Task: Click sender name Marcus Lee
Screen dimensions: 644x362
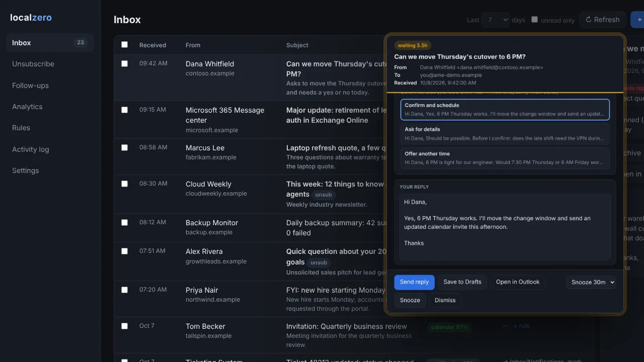Action: pos(205,148)
